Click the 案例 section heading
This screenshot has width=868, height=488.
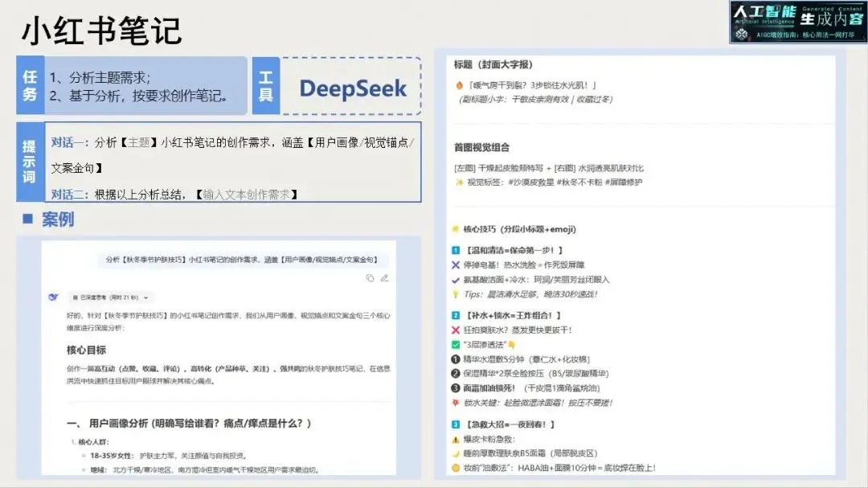58,219
